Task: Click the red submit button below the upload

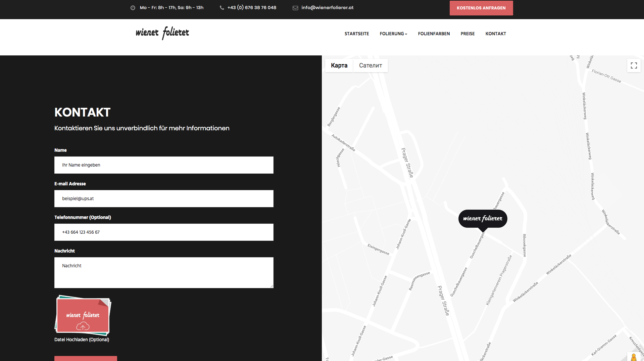Action: click(86, 358)
